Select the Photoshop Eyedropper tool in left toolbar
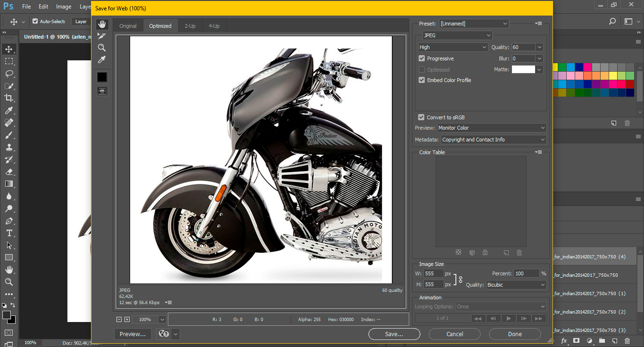Viewport: 644px width, 347px height. point(9,110)
